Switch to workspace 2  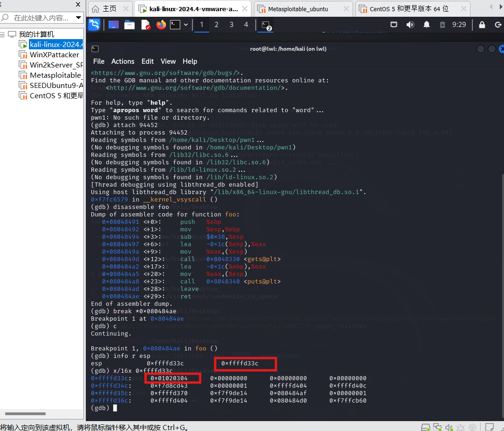[x=216, y=25]
